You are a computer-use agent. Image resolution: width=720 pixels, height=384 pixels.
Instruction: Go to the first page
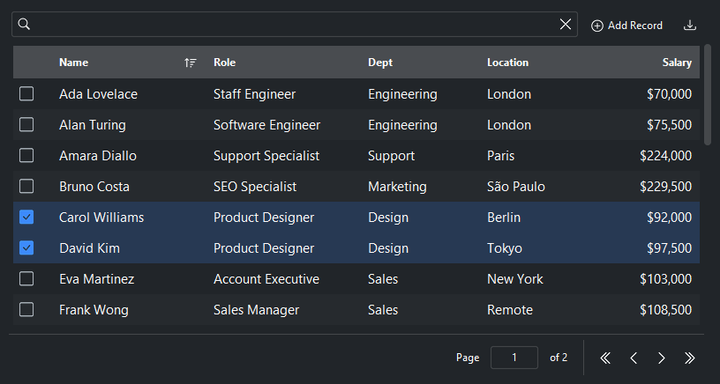click(x=605, y=358)
